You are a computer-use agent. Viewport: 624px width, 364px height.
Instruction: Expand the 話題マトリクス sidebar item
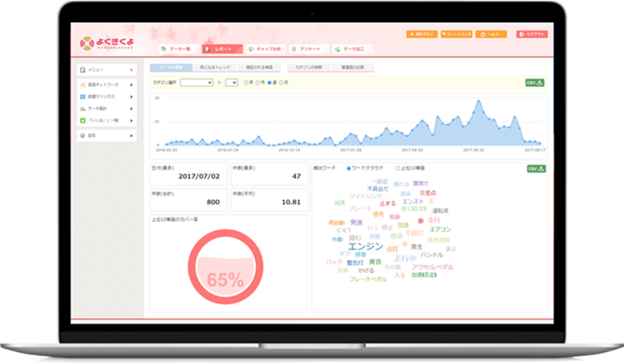pyautogui.click(x=107, y=97)
